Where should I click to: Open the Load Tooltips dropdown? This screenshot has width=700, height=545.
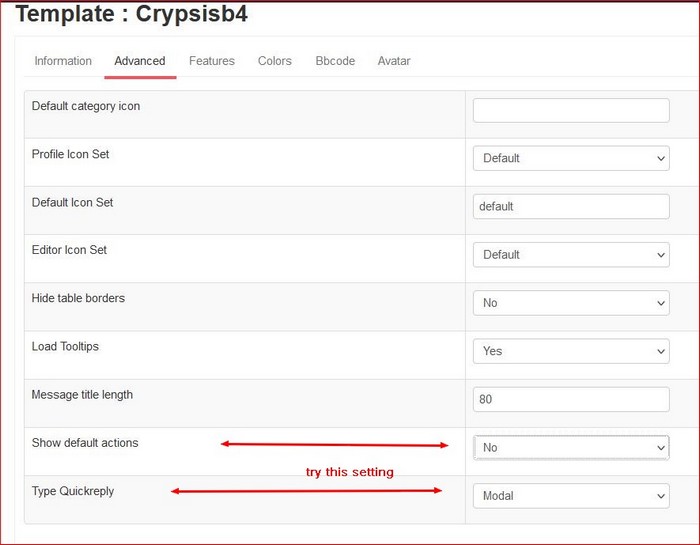click(571, 351)
